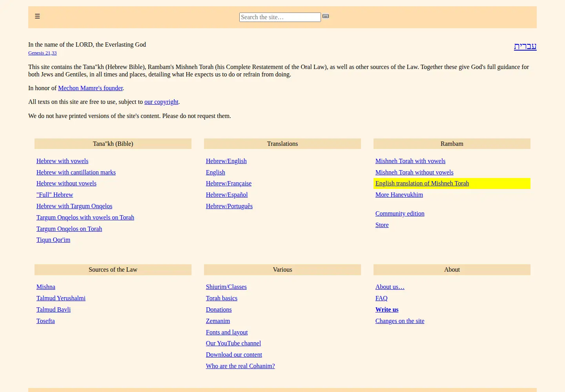Open the FAQ page
The image size is (565, 392).
tap(381, 298)
